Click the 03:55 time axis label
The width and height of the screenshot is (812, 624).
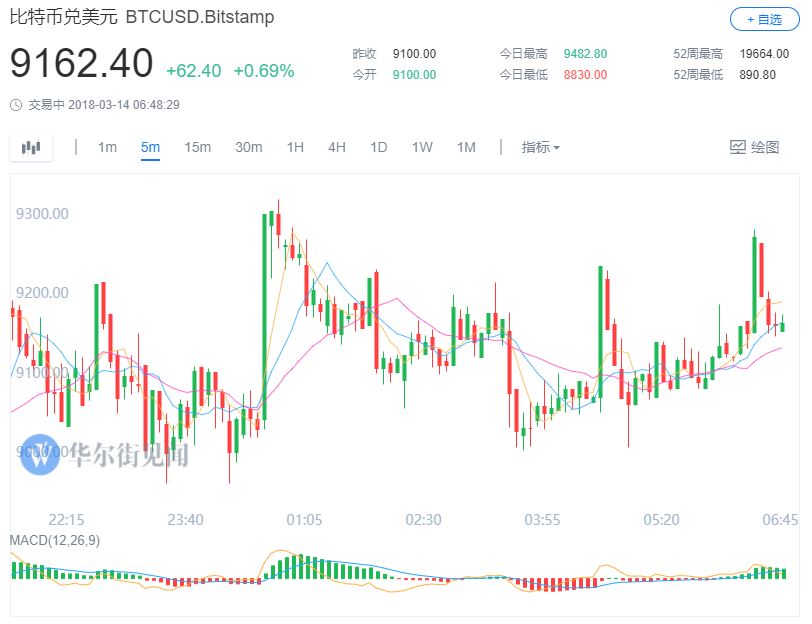click(542, 519)
